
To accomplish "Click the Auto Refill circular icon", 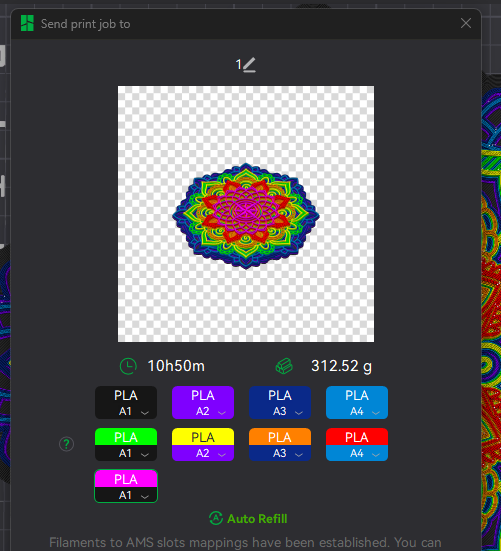I will (216, 518).
